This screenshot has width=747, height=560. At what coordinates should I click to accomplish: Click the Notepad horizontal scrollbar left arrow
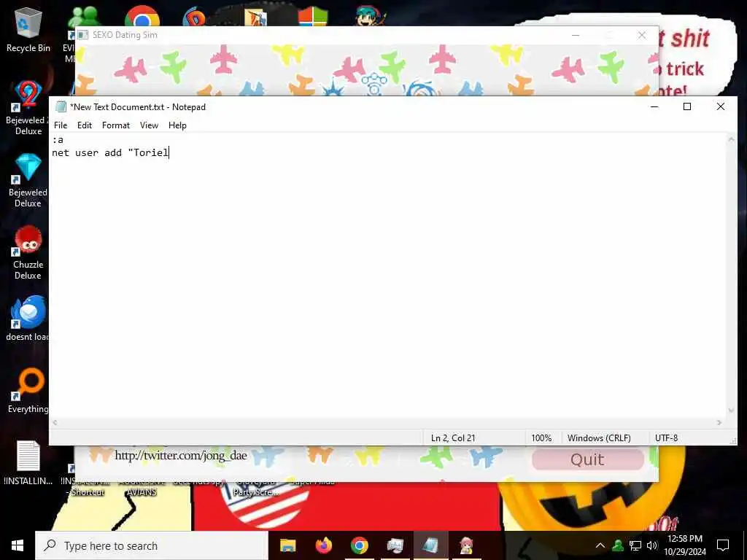pos(55,422)
